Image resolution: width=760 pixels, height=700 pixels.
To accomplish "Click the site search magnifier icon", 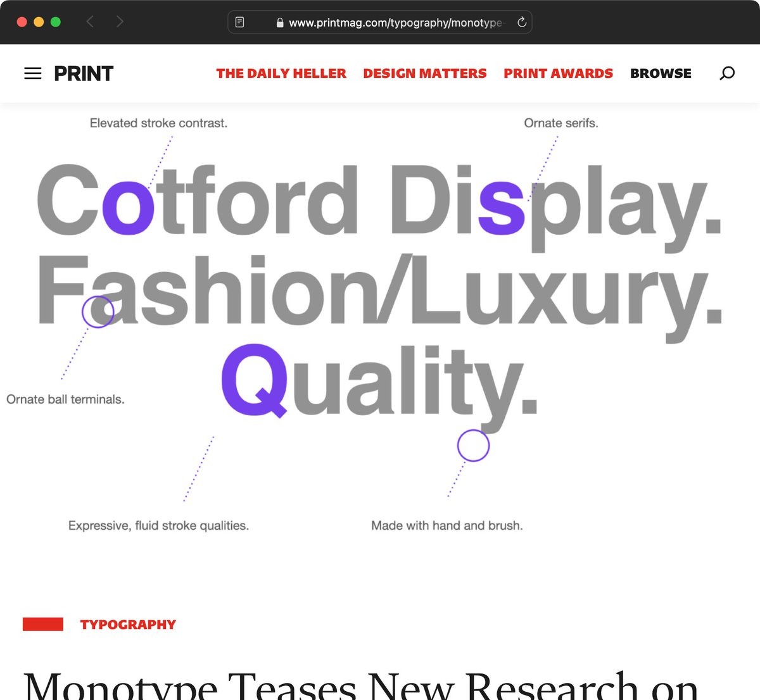I will (727, 73).
